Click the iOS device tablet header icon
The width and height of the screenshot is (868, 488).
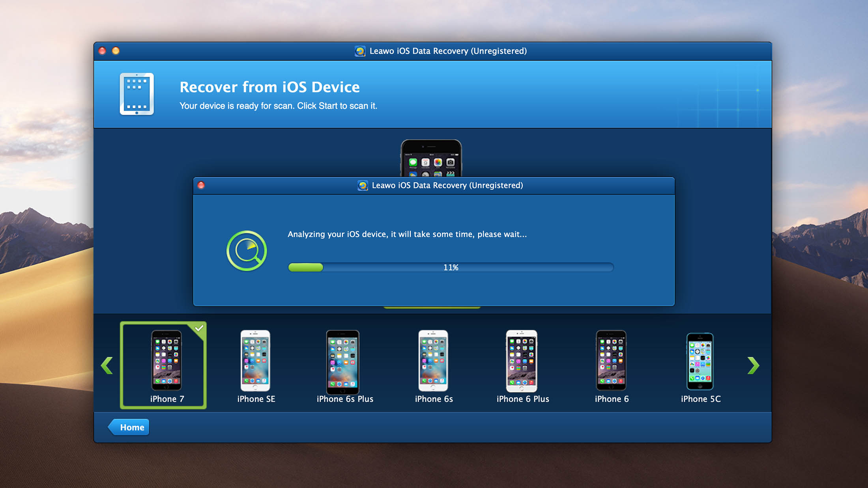(137, 94)
